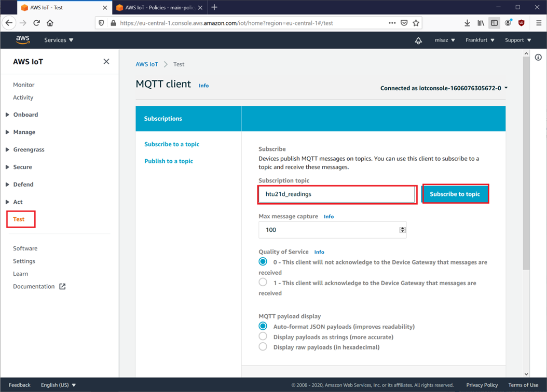Click the info circle panel icon
Viewport: 547px width, 392px height.
pos(538,58)
